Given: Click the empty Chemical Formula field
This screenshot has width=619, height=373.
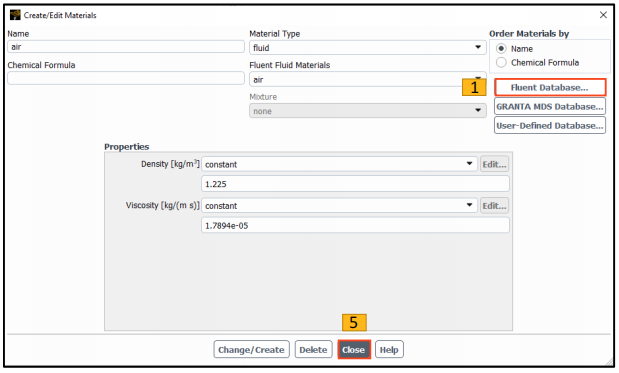Looking at the screenshot, I should tap(126, 78).
